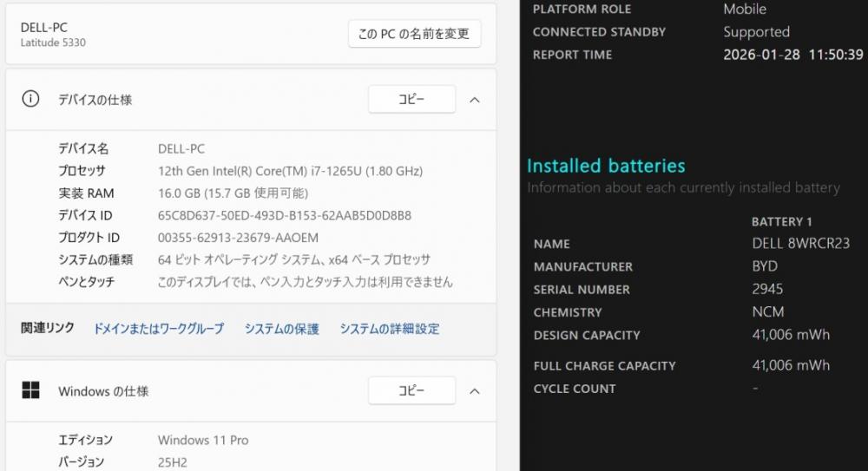This screenshot has width=868, height=471.
Task: Select the Windows の仕様 heading text
Action: coord(103,391)
